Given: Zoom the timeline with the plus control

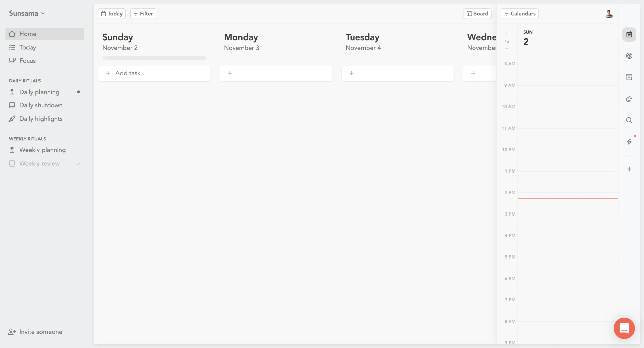Looking at the screenshot, I should point(507,34).
